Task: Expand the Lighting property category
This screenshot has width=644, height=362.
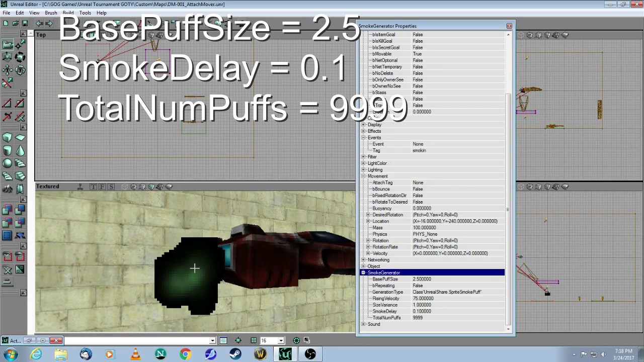Action: (x=363, y=170)
